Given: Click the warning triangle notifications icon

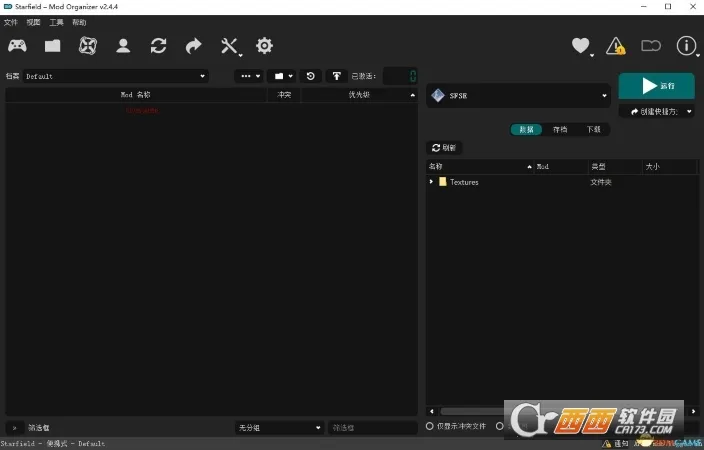Looking at the screenshot, I should [616, 45].
